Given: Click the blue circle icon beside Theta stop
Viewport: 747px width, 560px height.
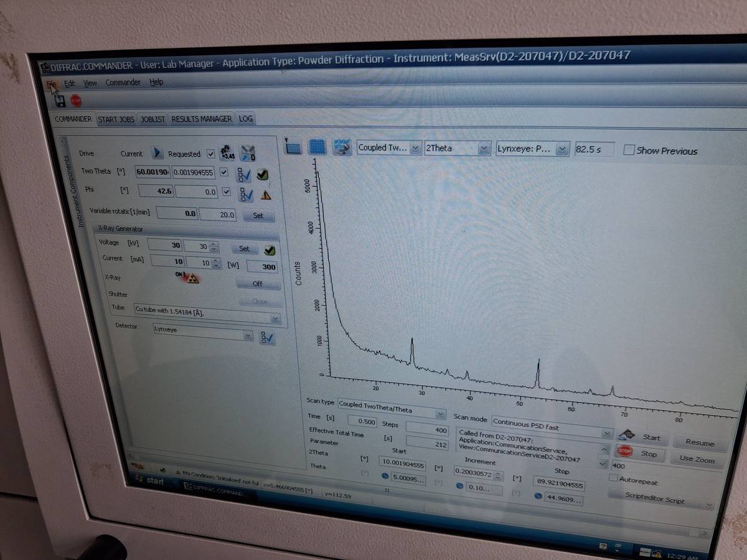Looking at the screenshot, I should point(538,496).
